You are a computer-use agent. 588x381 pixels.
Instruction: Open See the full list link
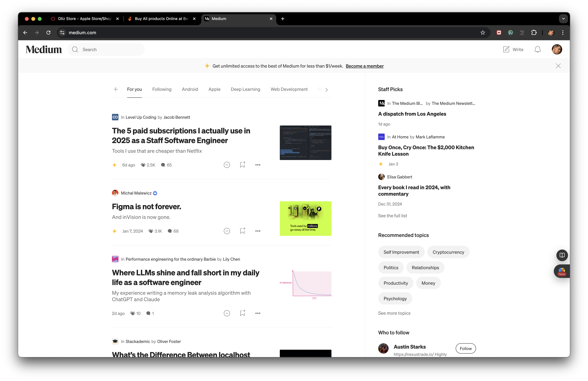click(x=393, y=216)
